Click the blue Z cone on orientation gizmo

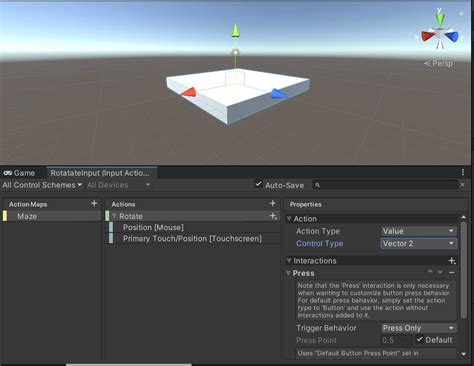pyautogui.click(x=452, y=36)
